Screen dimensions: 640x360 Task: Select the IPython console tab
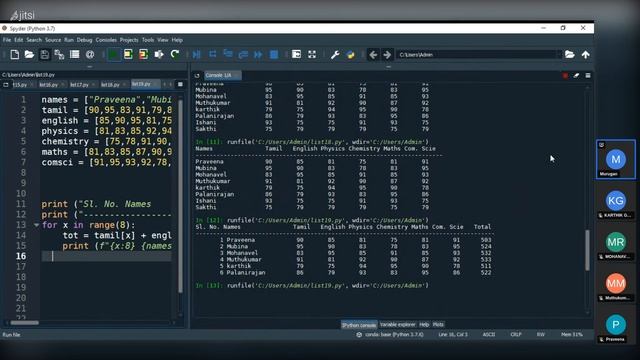pyautogui.click(x=359, y=325)
